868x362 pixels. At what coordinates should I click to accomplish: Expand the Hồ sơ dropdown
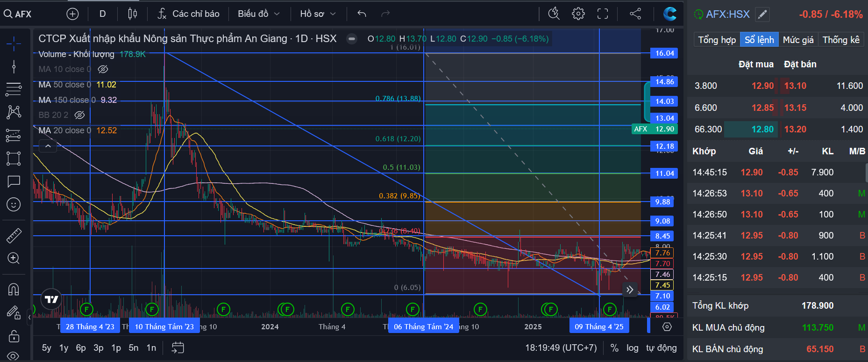click(x=318, y=14)
